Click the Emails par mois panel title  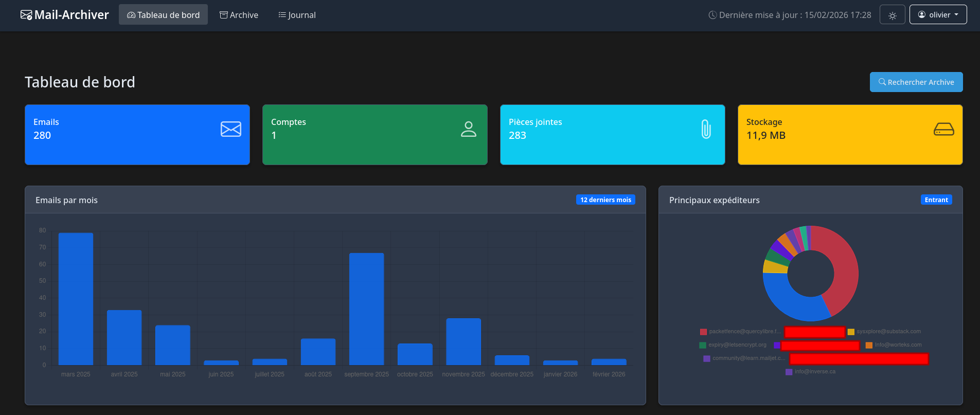(66, 200)
